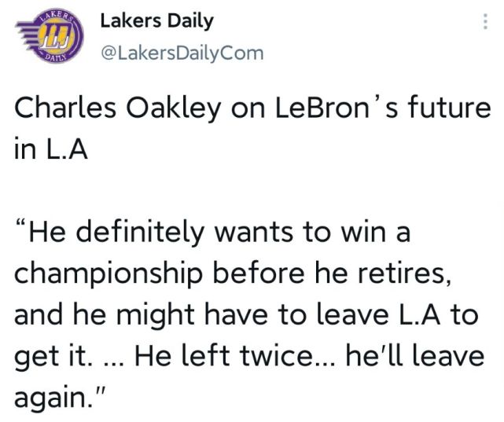This screenshot has height=422, width=504.
Task: Click the Lakers Daily profile avatar logo
Action: click(50, 35)
